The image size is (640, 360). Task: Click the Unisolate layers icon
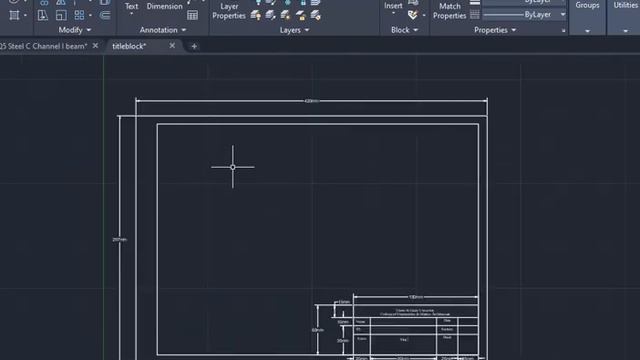click(270, 16)
